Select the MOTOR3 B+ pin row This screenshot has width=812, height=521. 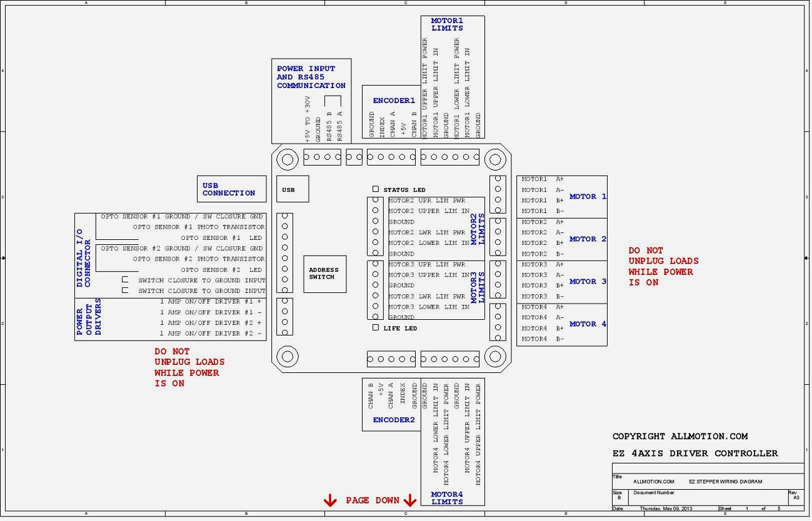543,285
